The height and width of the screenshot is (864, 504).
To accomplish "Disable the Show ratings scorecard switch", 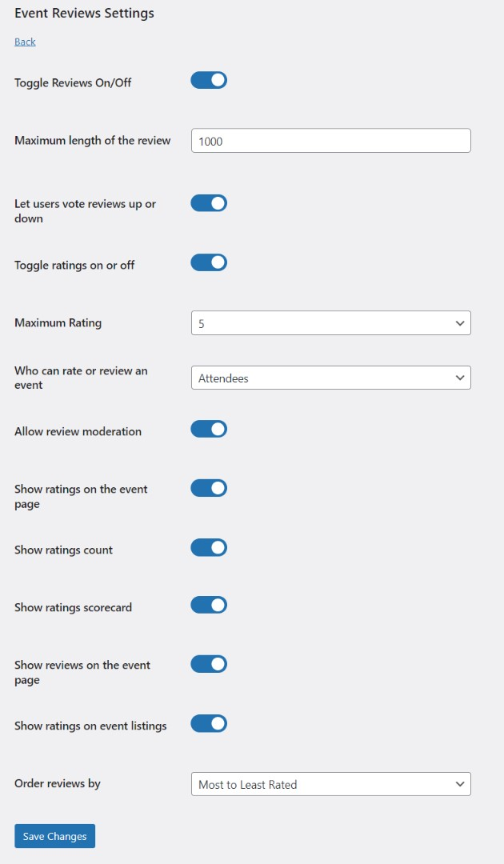I will [x=209, y=605].
